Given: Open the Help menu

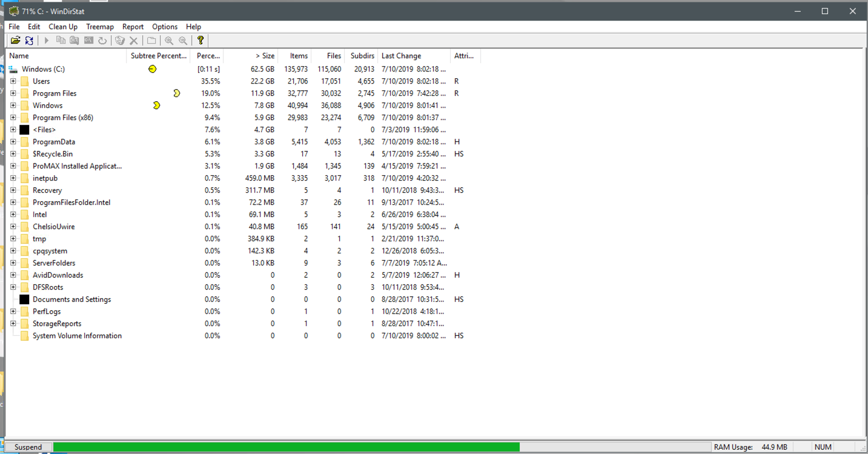Looking at the screenshot, I should [x=193, y=27].
